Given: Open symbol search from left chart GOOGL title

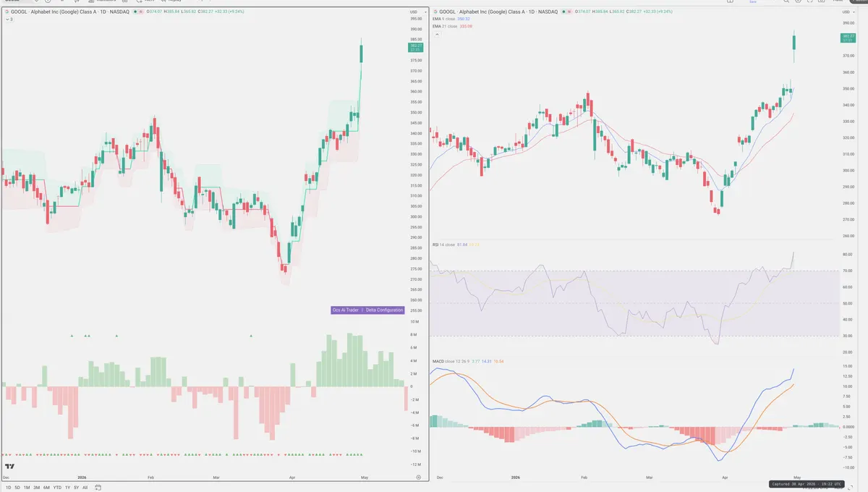Looking at the screenshot, I should [69, 12].
